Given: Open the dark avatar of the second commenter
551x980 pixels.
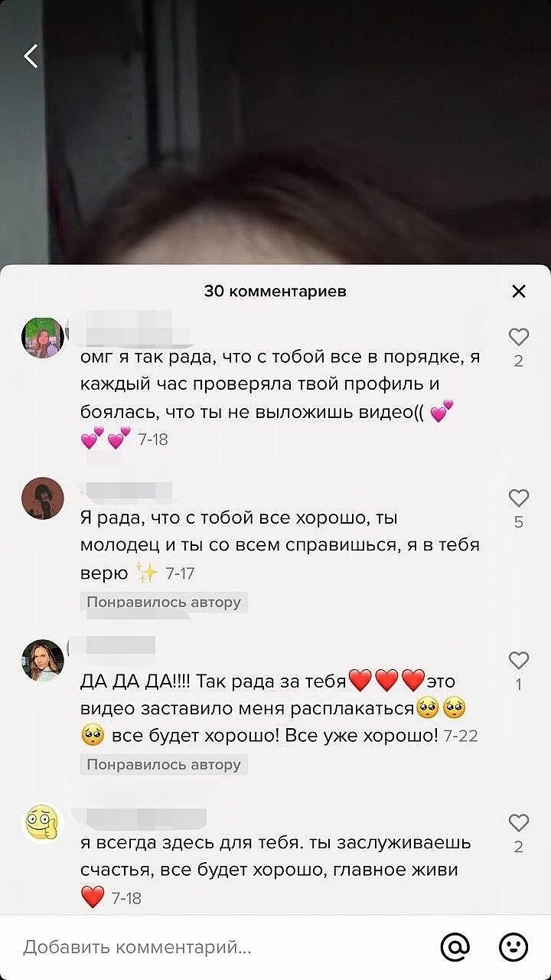Looking at the screenshot, I should (43, 498).
